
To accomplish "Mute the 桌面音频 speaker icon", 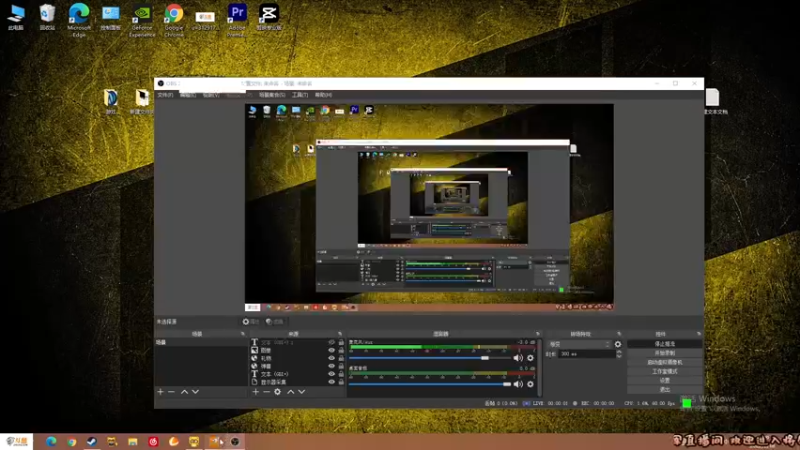I will [518, 384].
